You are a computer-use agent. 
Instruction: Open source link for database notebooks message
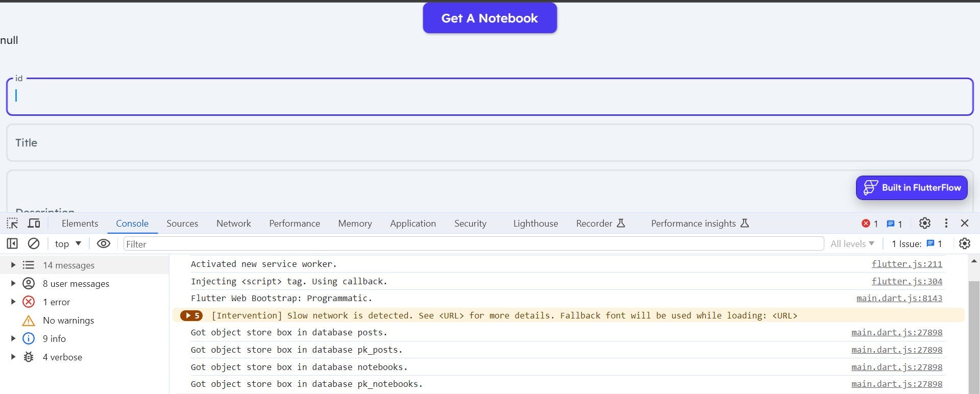pyautogui.click(x=897, y=367)
